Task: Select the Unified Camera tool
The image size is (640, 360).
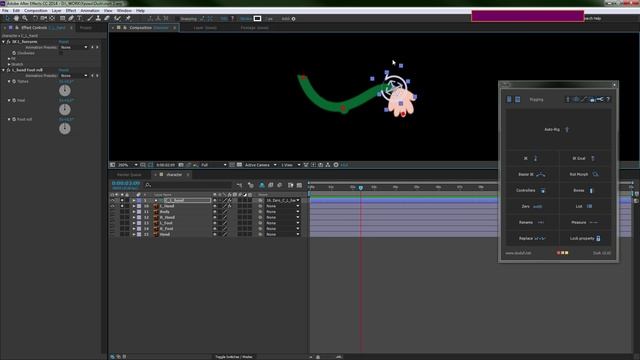Action: [43, 18]
